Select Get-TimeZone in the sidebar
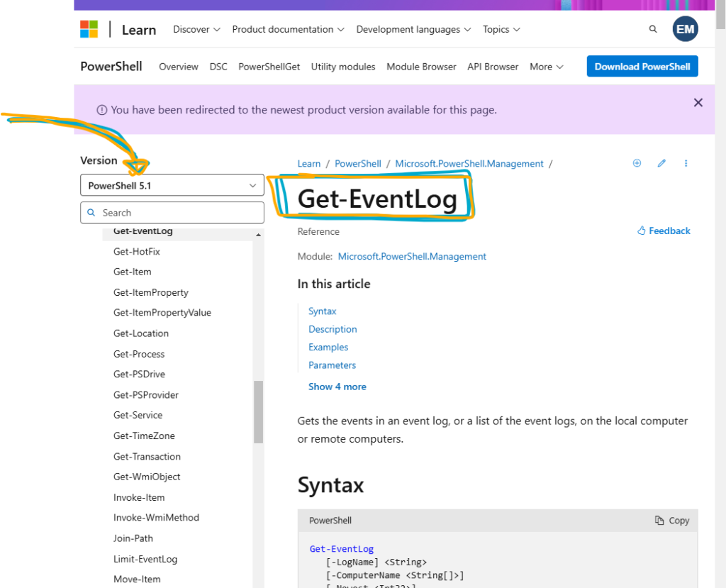Viewport: 726px width, 588px height. (x=144, y=436)
